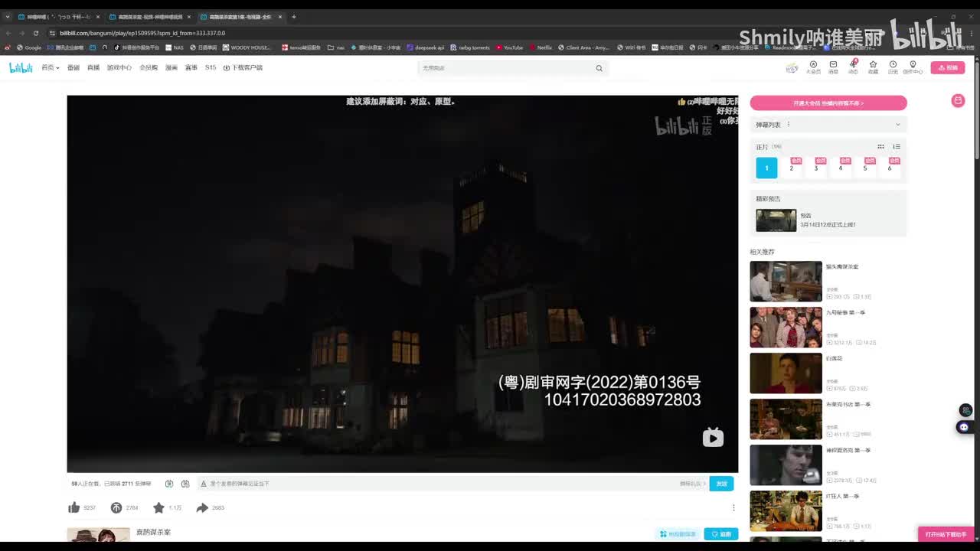
Task: Focus the danmaku text input
Action: click(440, 484)
